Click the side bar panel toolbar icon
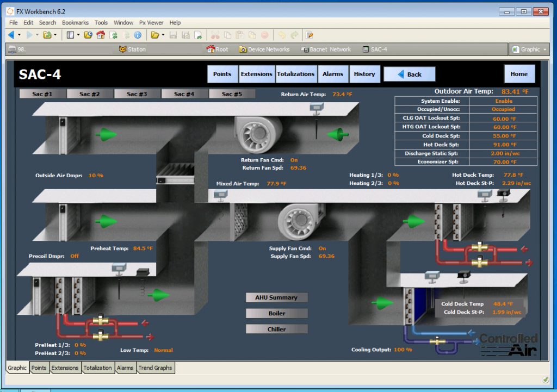The height and width of the screenshot is (392, 557). pos(70,35)
